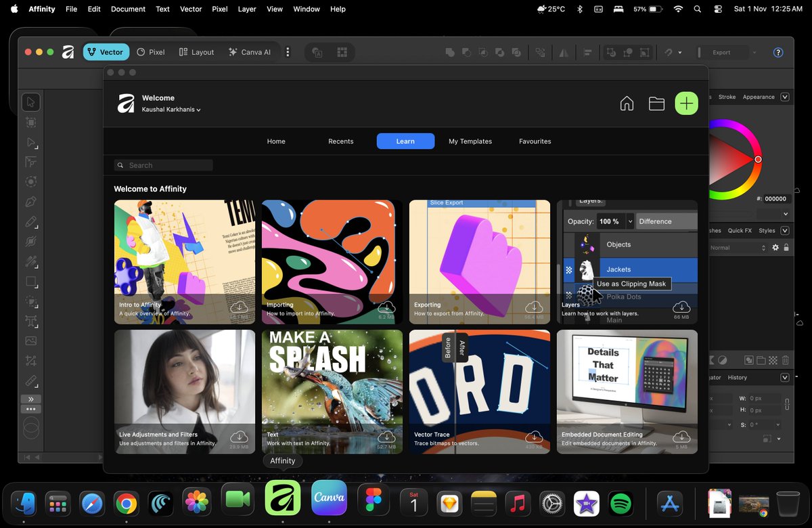Click the help question mark icon
The width and height of the screenshot is (812, 528).
tap(778, 52)
